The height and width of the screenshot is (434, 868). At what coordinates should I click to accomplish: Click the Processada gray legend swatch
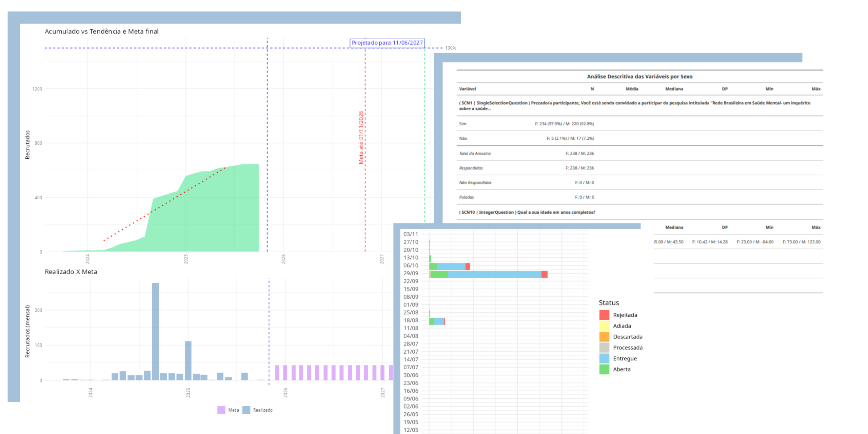[x=604, y=348]
